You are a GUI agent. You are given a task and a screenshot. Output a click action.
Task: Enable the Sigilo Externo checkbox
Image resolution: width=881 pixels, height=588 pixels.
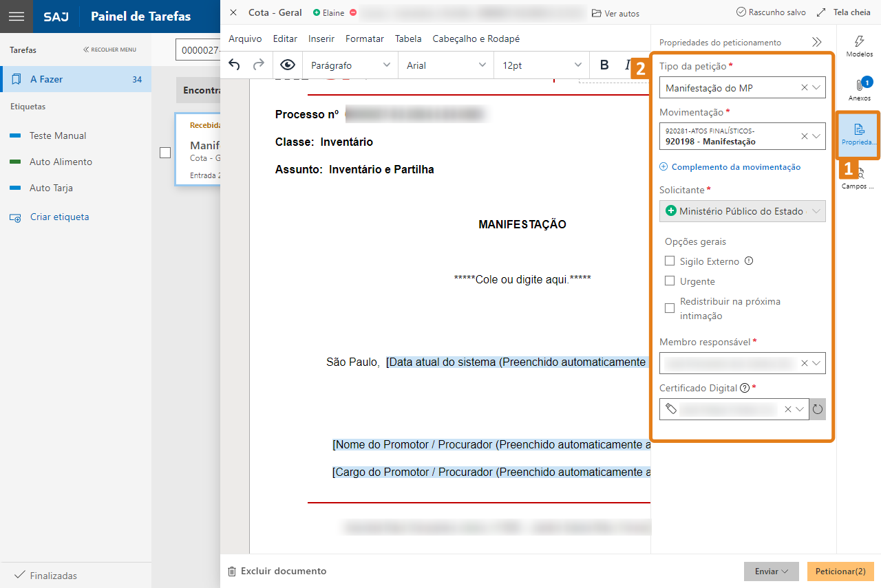click(x=670, y=261)
